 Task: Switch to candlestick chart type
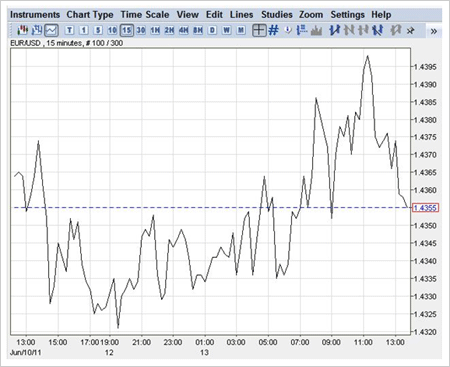click(x=22, y=30)
